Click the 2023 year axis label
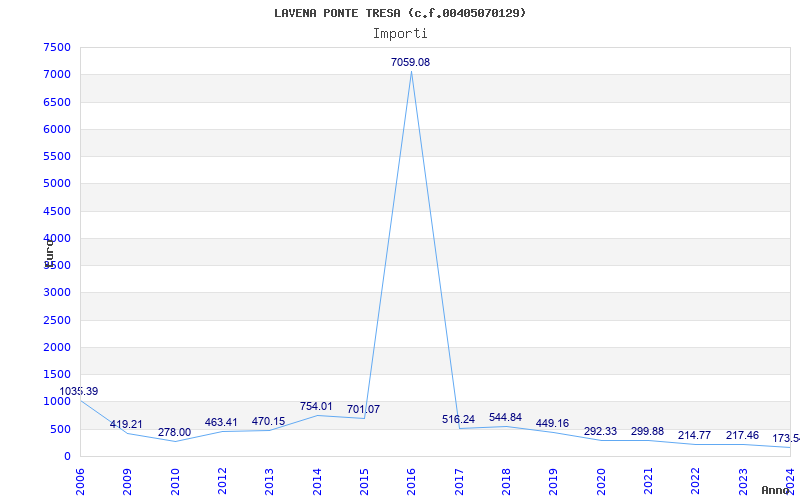Screen dimensions: 800x500 pyautogui.click(x=742, y=481)
